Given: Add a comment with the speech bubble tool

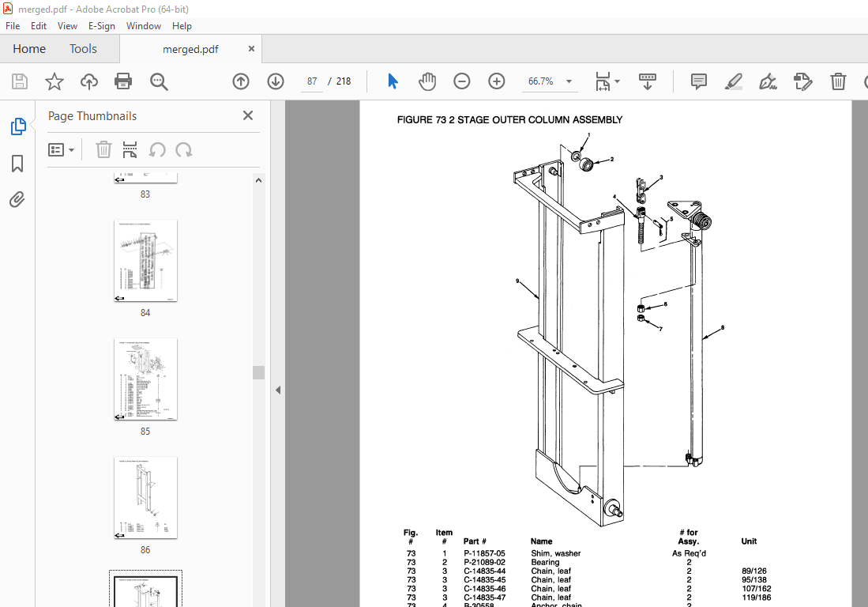Looking at the screenshot, I should [698, 81].
